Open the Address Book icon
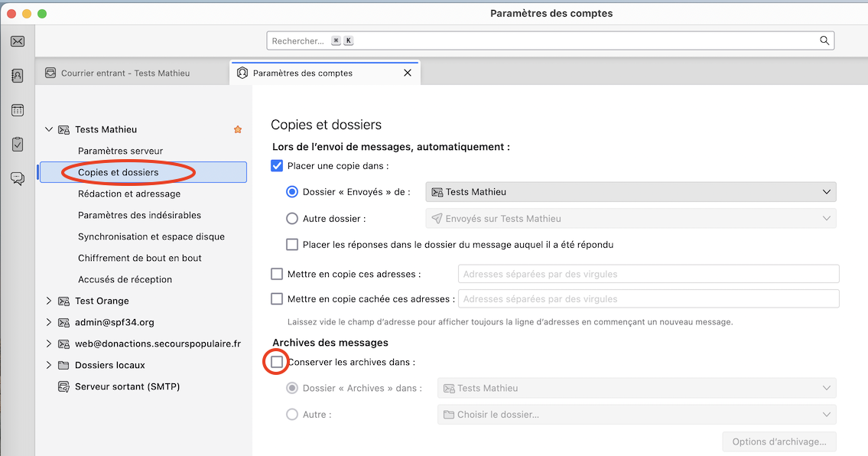 [18, 76]
